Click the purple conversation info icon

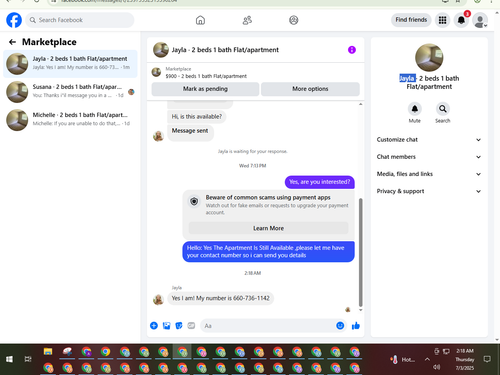(x=352, y=50)
